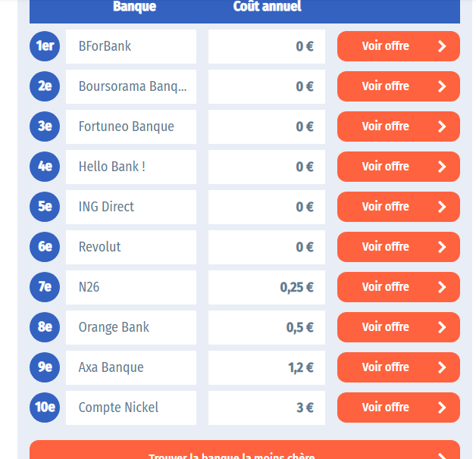Open the BForBank "Voir offre" button

(x=398, y=46)
